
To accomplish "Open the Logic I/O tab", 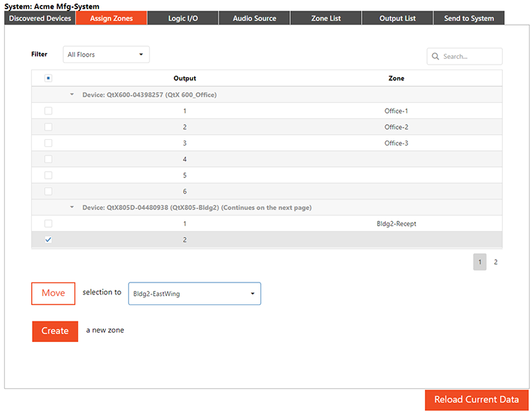I will point(183,18).
